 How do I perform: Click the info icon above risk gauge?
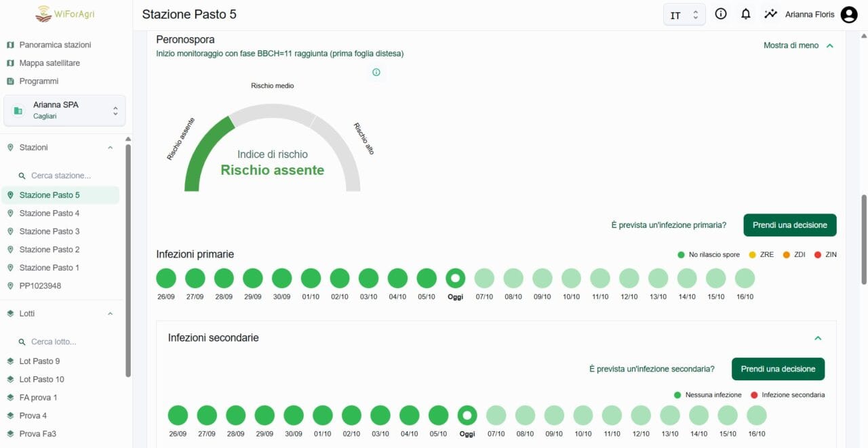point(376,73)
